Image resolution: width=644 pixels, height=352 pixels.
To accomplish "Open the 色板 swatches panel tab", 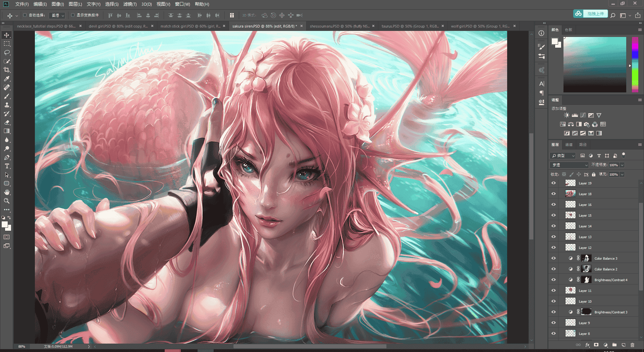I will [x=569, y=30].
